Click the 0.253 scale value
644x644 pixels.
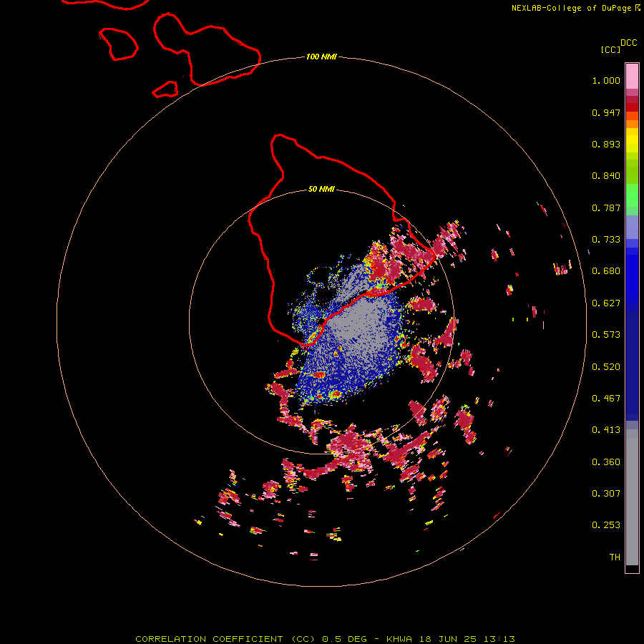point(606,525)
